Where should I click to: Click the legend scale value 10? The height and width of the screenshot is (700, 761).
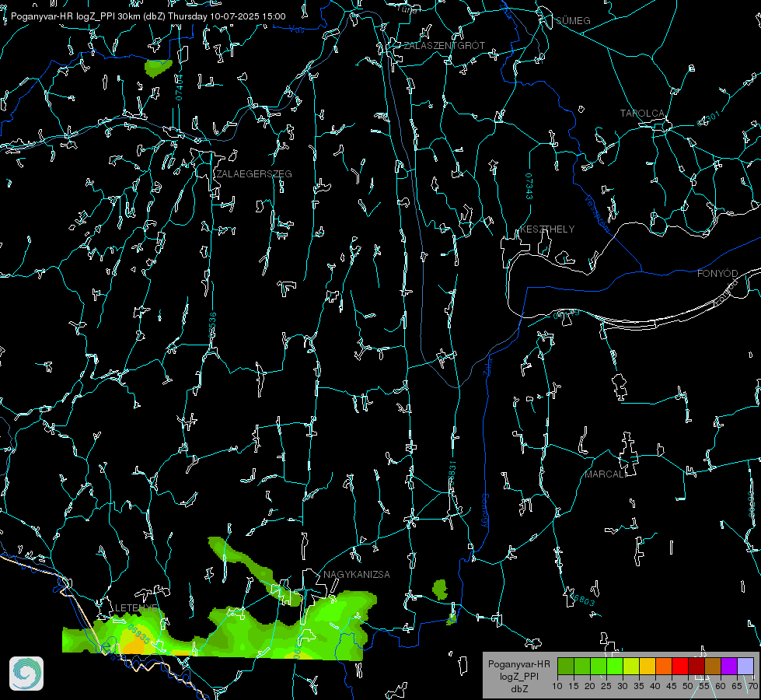[x=557, y=686]
